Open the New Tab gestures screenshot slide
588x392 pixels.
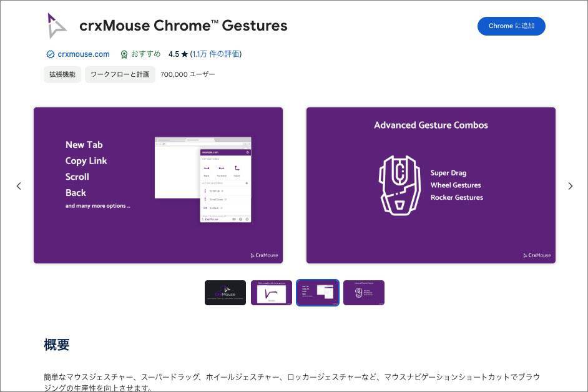pyautogui.click(x=158, y=185)
